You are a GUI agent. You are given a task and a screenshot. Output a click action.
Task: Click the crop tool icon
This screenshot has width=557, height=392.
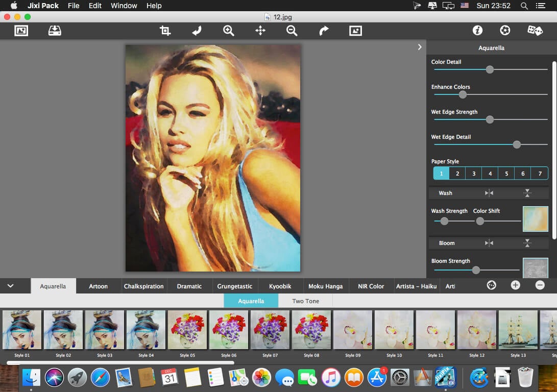tap(165, 31)
